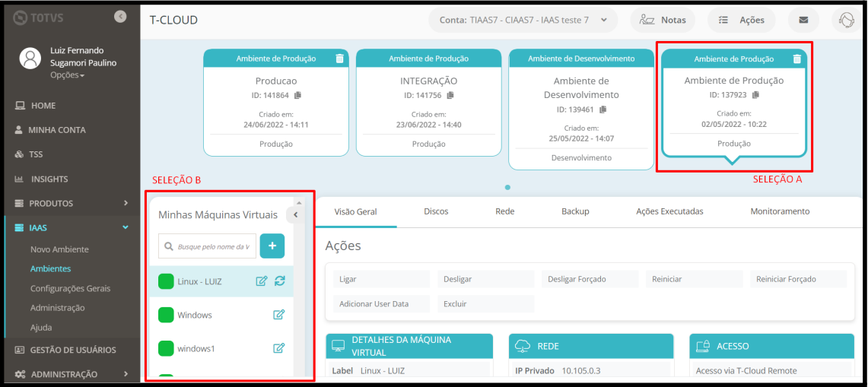Switch to the Discos tab
Screen dimensions: 868x387
pos(436,211)
